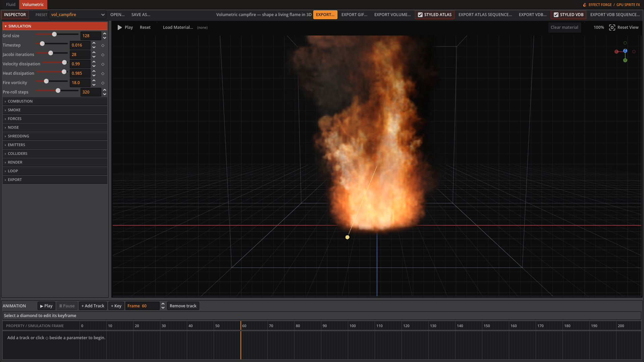
Task: Toggle the Styled Atlas checkbox
Action: [x=420, y=15]
